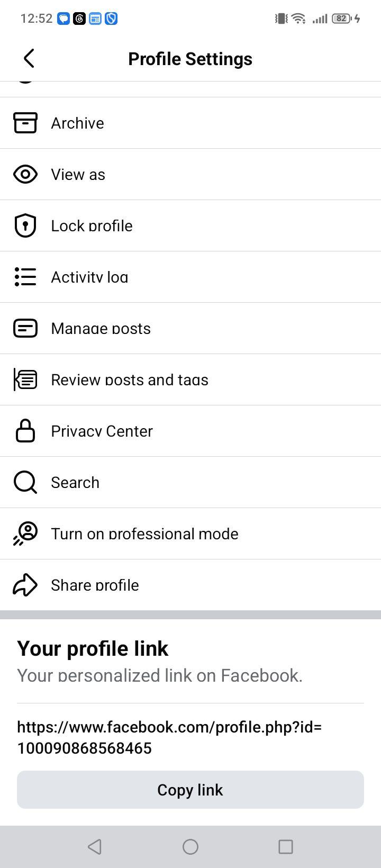381x868 pixels.
Task: Open the Activity log menu entry
Action: pos(190,277)
